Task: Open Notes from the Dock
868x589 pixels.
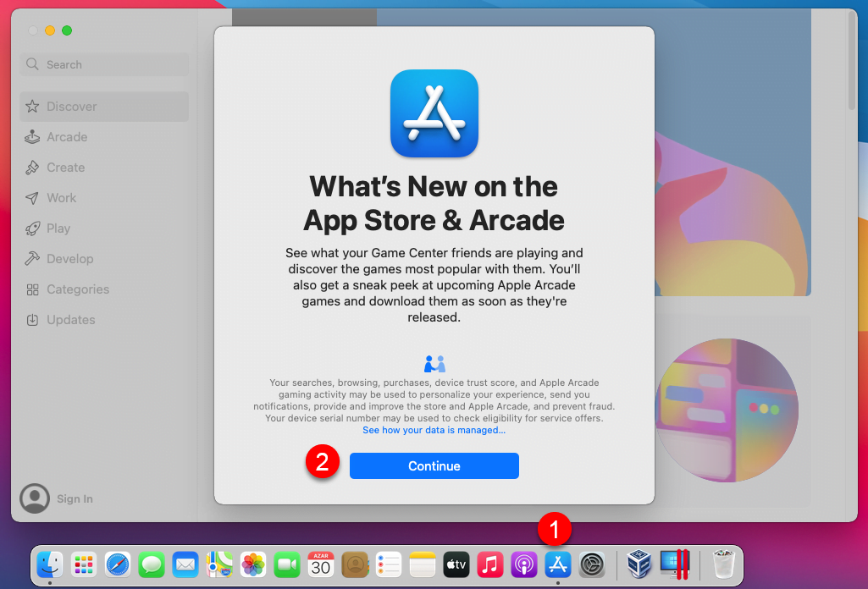Action: point(423,564)
